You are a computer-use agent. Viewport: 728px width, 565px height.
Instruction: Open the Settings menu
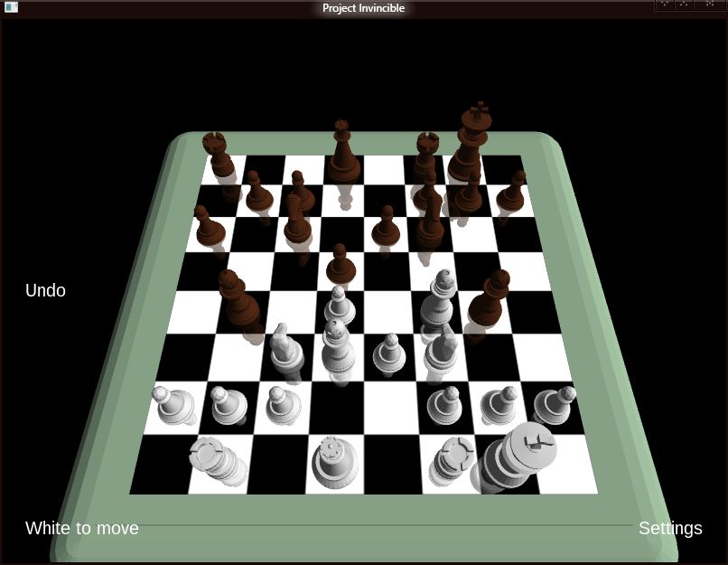pos(670,528)
